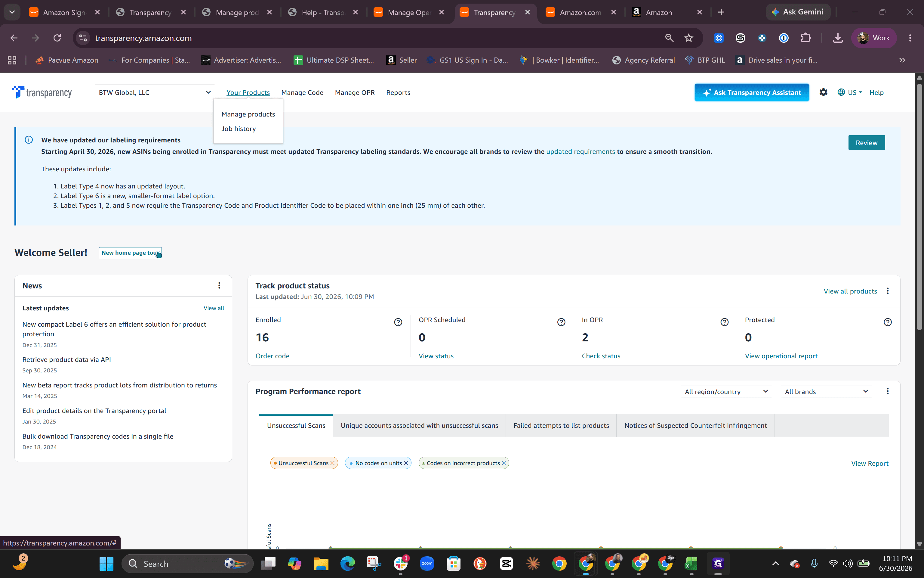Open the Chrome extensions puzzle icon
The height and width of the screenshot is (578, 924).
[805, 38]
